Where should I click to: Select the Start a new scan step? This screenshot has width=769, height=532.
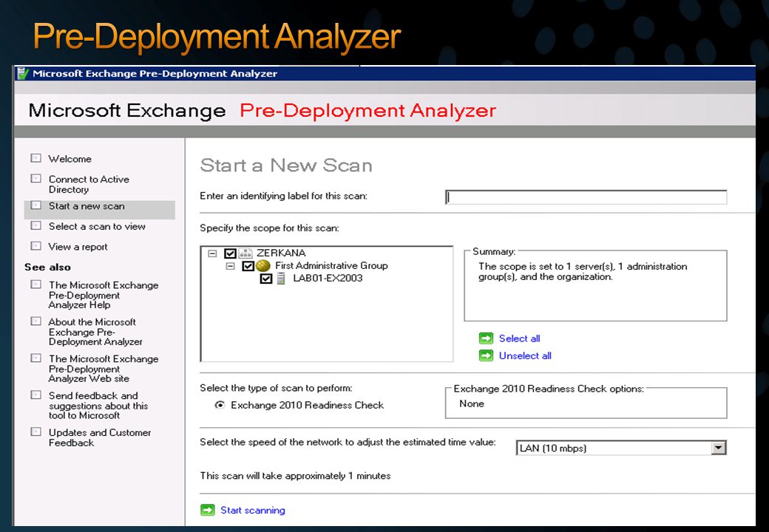87,206
